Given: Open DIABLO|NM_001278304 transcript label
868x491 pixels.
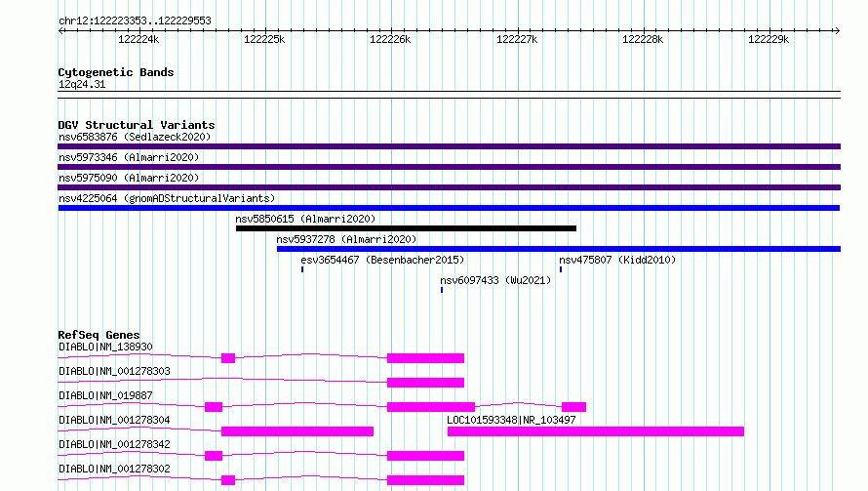Looking at the screenshot, I should tap(114, 420).
